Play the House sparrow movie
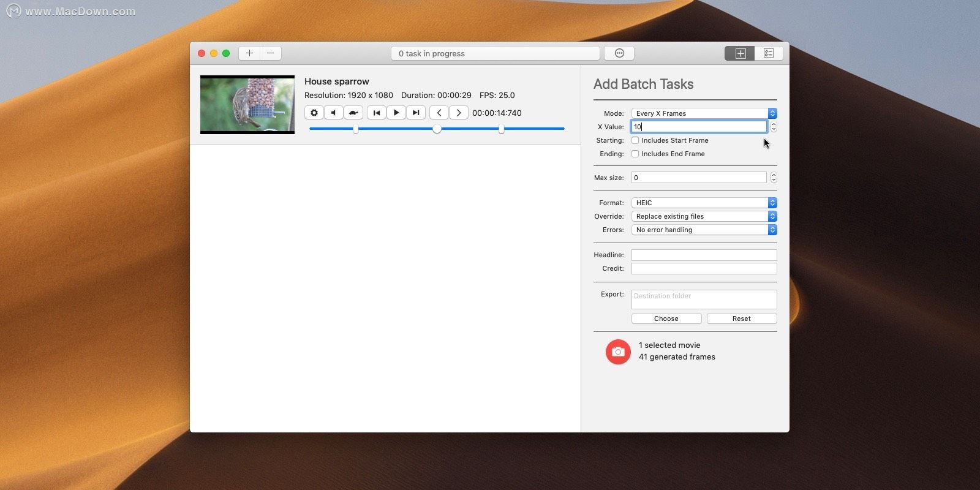 pyautogui.click(x=396, y=113)
